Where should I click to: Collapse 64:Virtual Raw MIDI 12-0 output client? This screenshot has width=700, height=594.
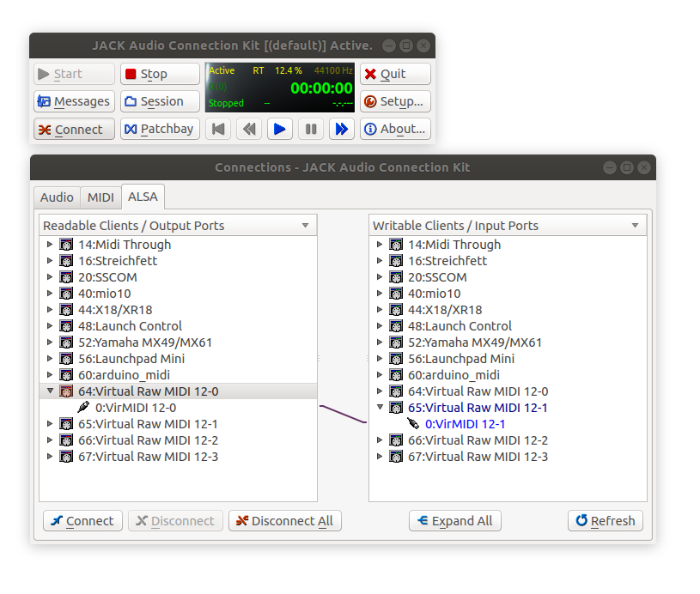point(50,391)
